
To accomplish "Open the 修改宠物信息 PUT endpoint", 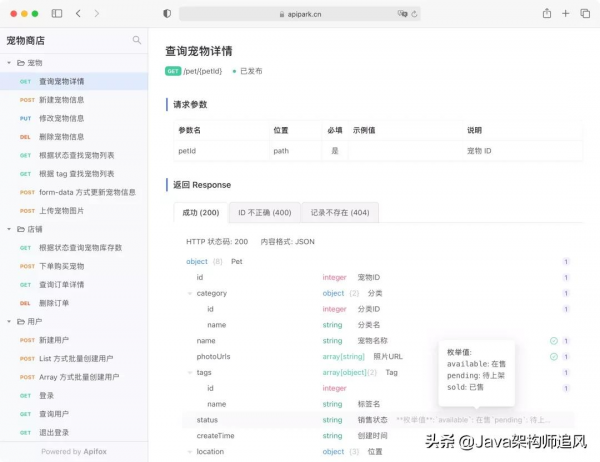I will (x=74, y=118).
